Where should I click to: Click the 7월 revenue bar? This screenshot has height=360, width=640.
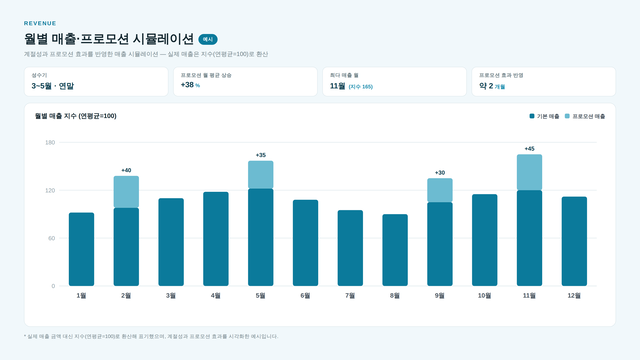click(350, 248)
